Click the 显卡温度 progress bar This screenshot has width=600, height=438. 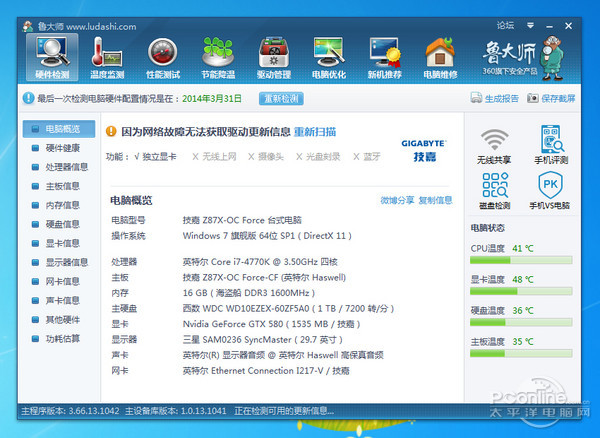[x=521, y=291]
